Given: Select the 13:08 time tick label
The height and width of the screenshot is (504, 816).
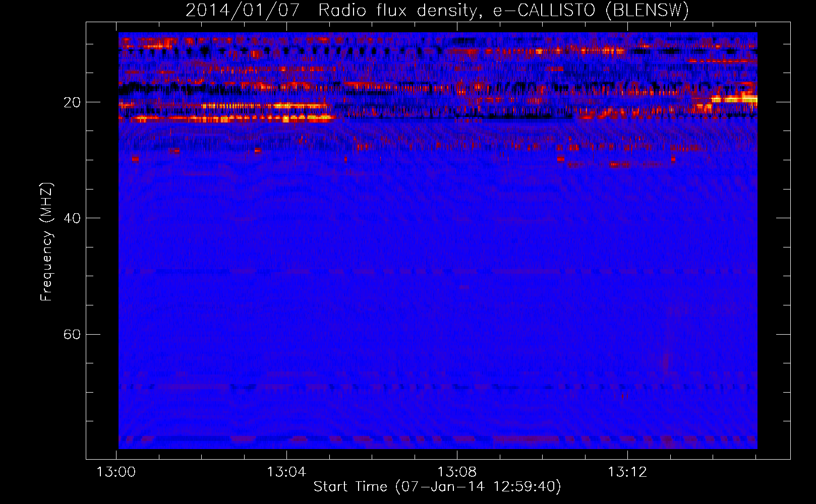Looking at the screenshot, I should click(x=457, y=472).
